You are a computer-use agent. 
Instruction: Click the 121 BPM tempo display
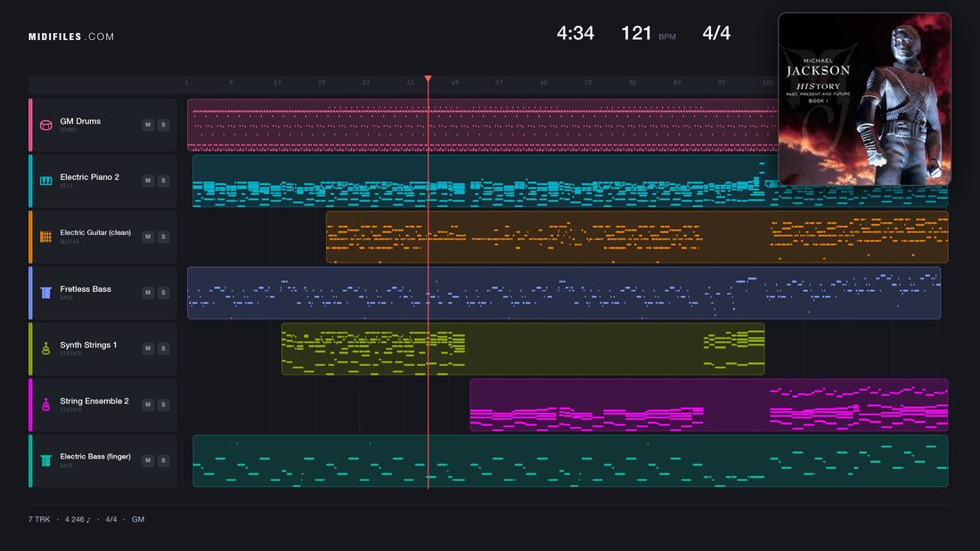point(648,33)
